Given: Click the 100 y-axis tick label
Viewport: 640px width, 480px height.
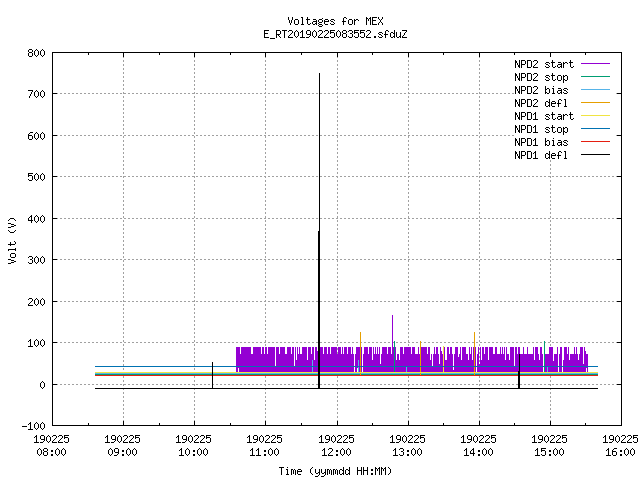Looking at the screenshot, I should (36, 343).
